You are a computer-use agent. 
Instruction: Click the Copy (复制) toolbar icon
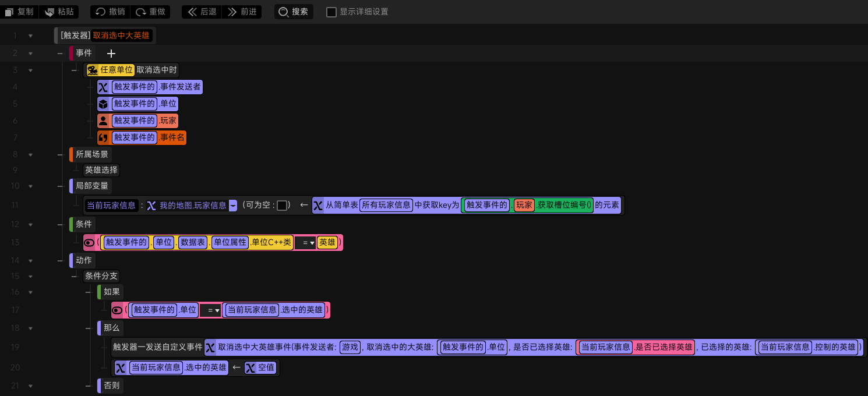pos(9,12)
